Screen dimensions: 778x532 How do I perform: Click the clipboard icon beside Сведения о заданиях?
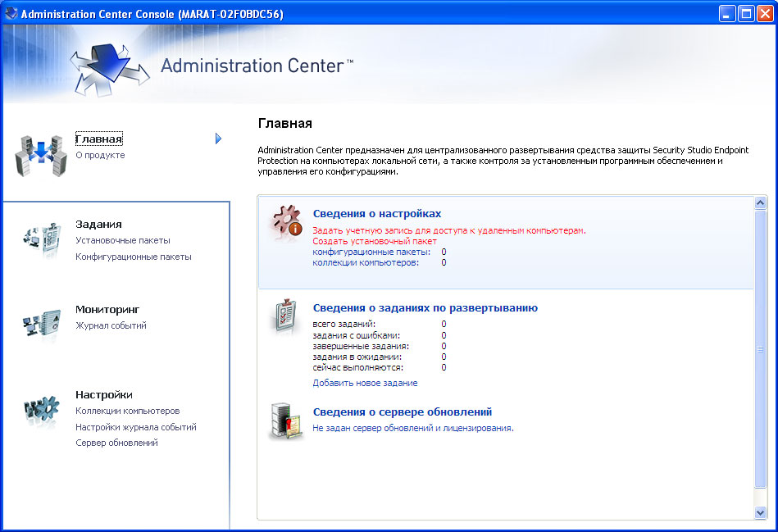[x=285, y=316]
